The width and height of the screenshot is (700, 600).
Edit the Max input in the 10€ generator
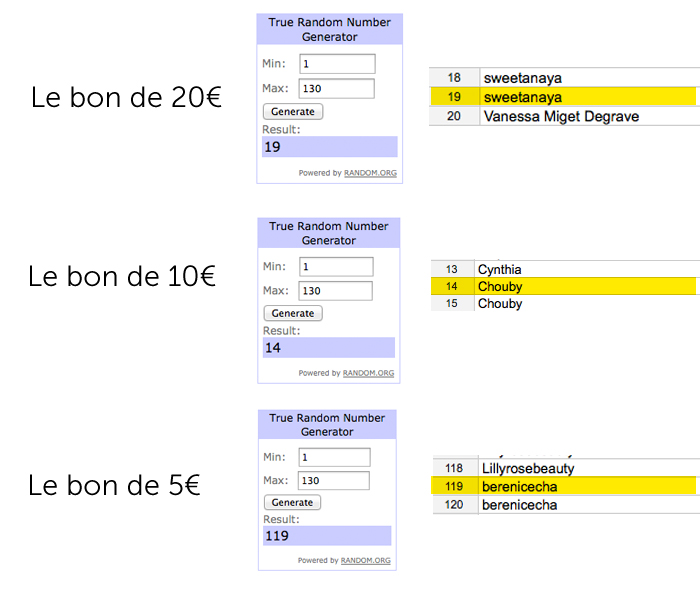click(335, 291)
